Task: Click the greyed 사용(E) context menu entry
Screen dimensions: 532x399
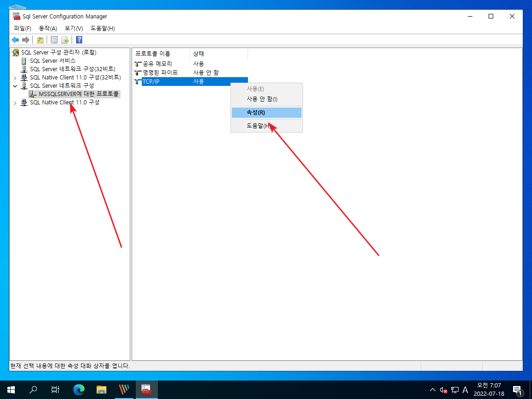Action: [266, 89]
